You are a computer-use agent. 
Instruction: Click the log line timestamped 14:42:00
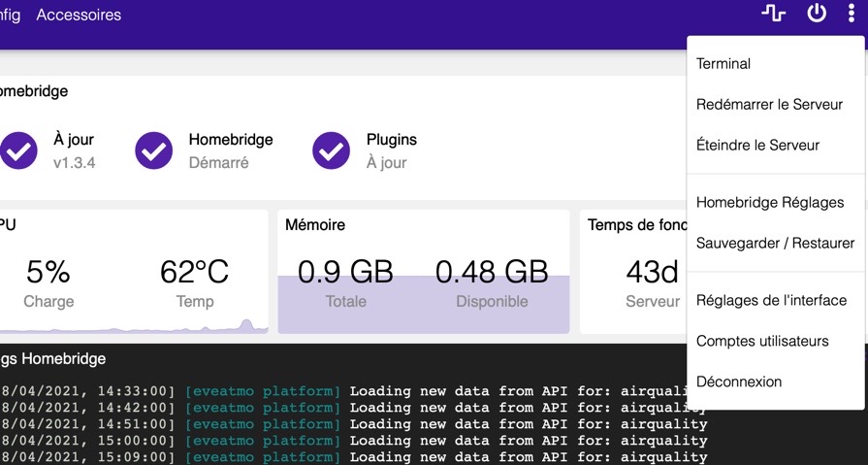(354, 408)
